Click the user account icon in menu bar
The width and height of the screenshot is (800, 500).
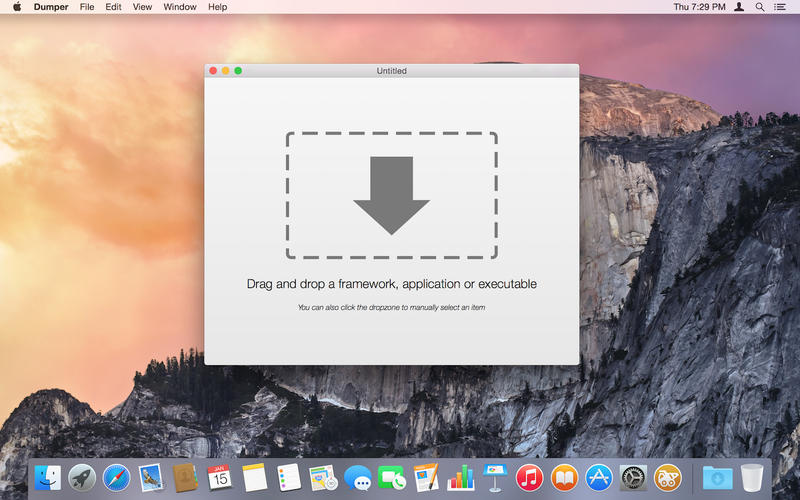[739, 7]
